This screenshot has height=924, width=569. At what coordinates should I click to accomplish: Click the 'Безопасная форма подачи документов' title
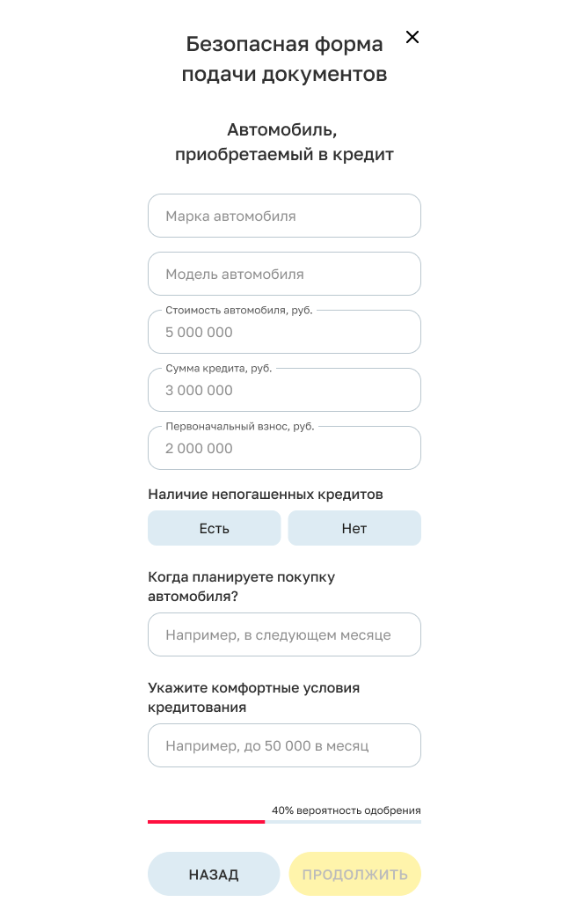pos(284,59)
